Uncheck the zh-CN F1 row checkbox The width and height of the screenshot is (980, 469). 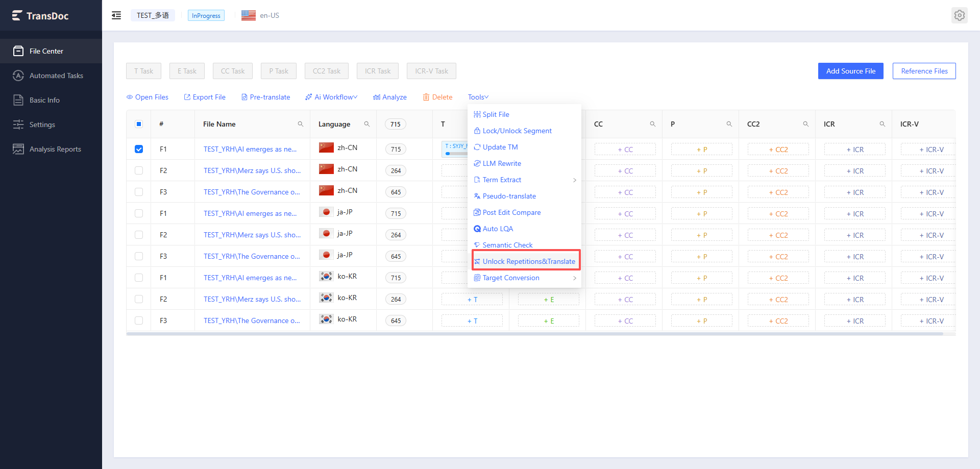139,149
